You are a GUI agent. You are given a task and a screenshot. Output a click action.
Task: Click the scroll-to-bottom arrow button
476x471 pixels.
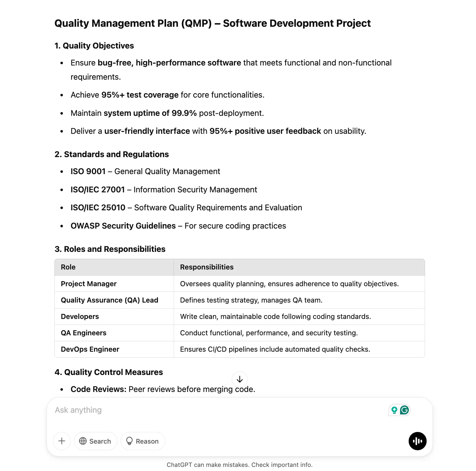click(x=239, y=379)
